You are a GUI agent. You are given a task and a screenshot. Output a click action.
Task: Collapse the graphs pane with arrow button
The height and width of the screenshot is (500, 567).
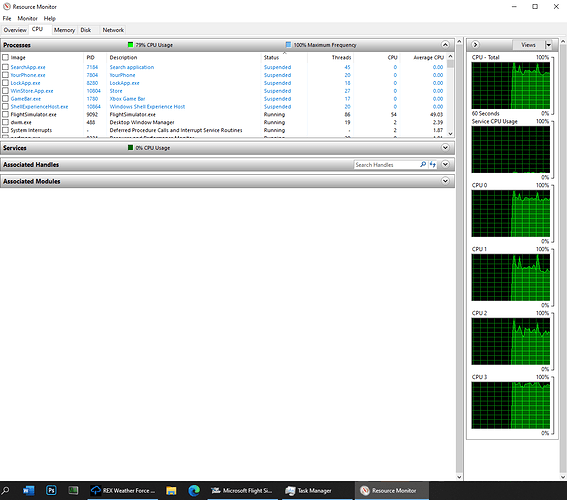[x=475, y=44]
